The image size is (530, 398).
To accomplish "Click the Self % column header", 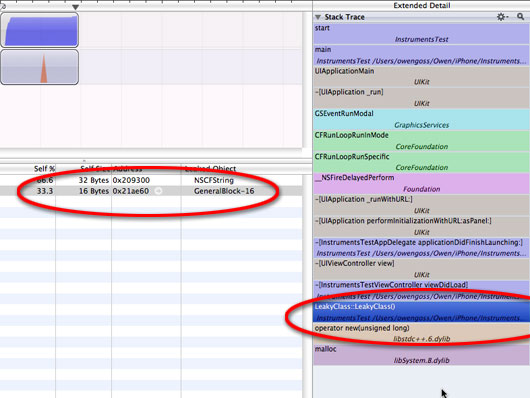I will (x=28, y=168).
